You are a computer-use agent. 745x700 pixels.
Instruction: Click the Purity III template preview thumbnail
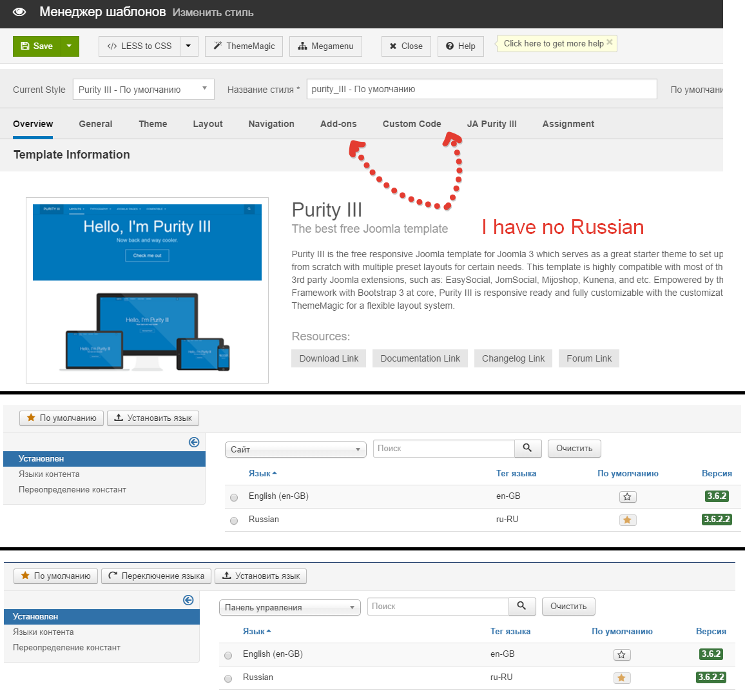[147, 290]
